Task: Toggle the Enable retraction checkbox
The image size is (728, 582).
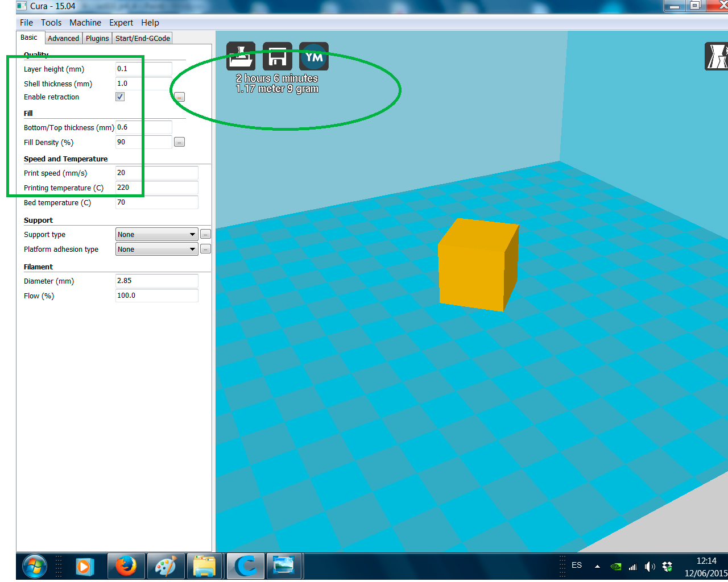Action: click(120, 97)
